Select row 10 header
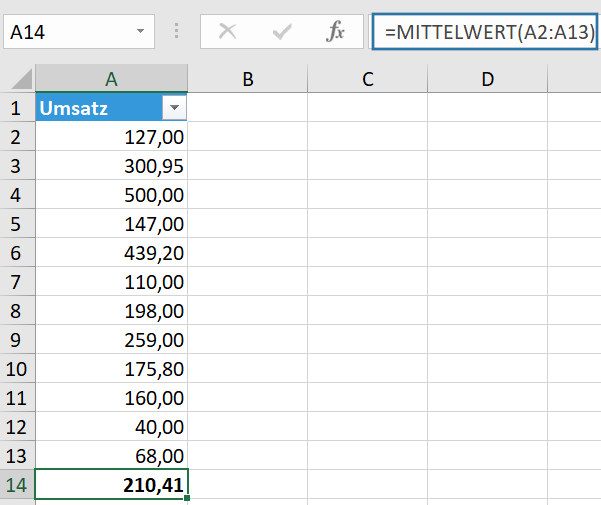Viewport: 601px width, 505px height. click(x=17, y=368)
